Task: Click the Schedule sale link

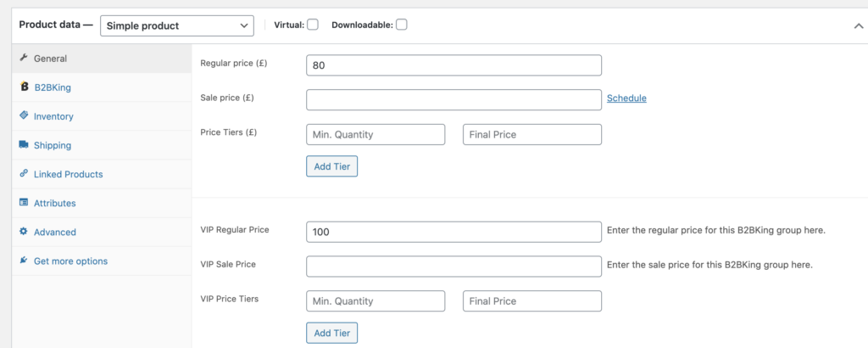Action: tap(626, 98)
